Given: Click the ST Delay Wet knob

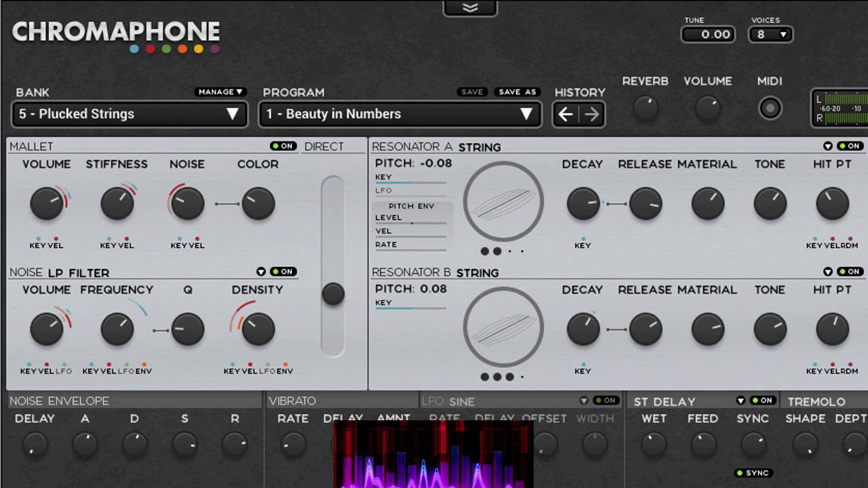Looking at the screenshot, I should (654, 445).
